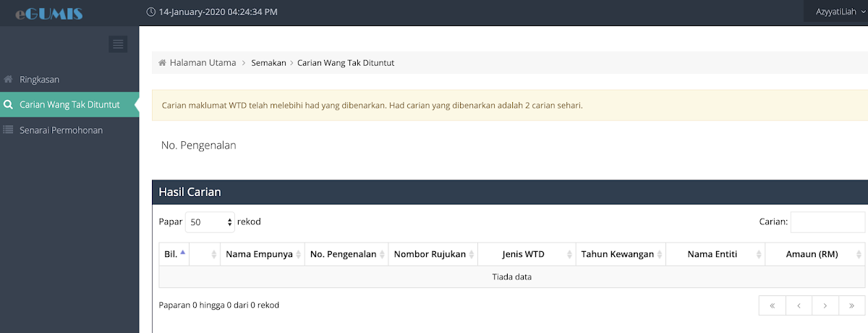Toggle the sidebar hamburger menu button
The width and height of the screenshot is (868, 333).
click(118, 44)
